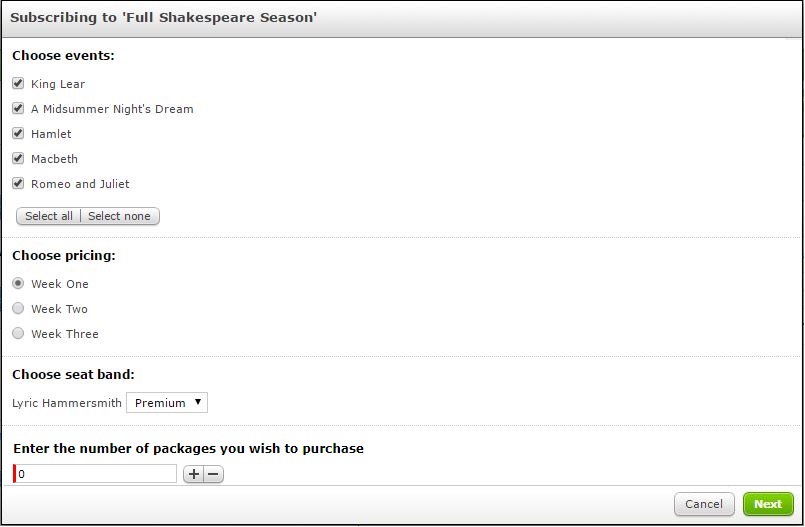This screenshot has height=527, width=805.
Task: Cancel the subscription dialog
Action: [704, 504]
